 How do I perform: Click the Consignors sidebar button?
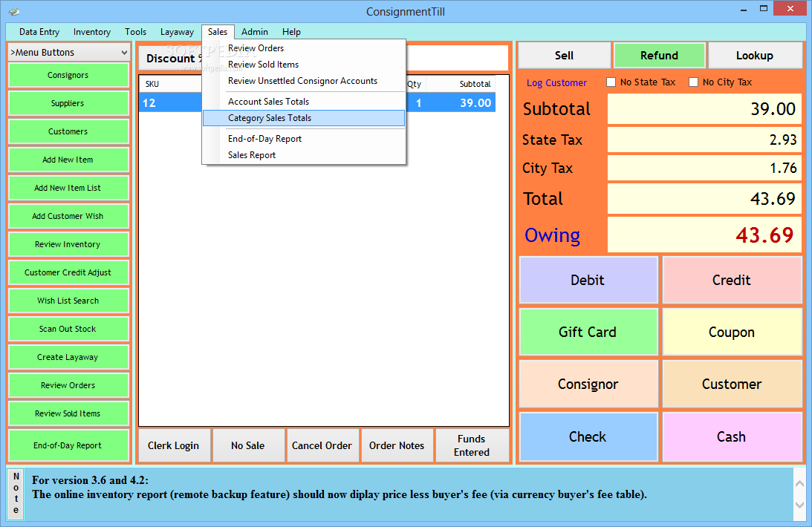(x=68, y=76)
